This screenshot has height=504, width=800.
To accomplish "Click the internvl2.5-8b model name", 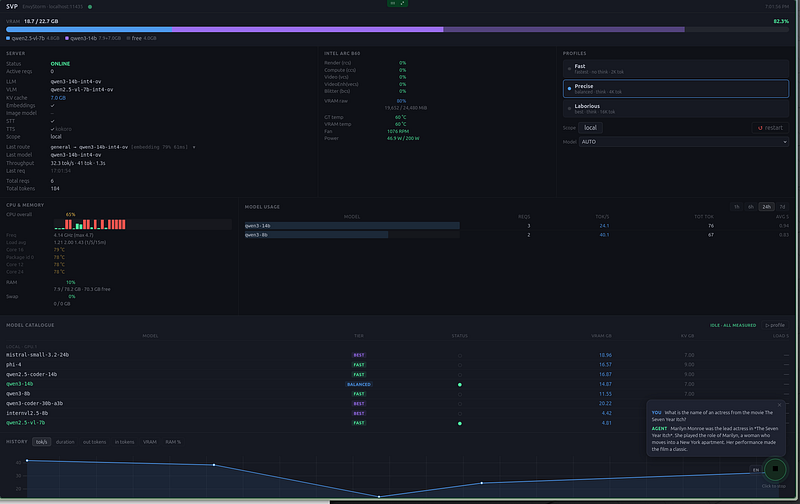I will click(27, 413).
